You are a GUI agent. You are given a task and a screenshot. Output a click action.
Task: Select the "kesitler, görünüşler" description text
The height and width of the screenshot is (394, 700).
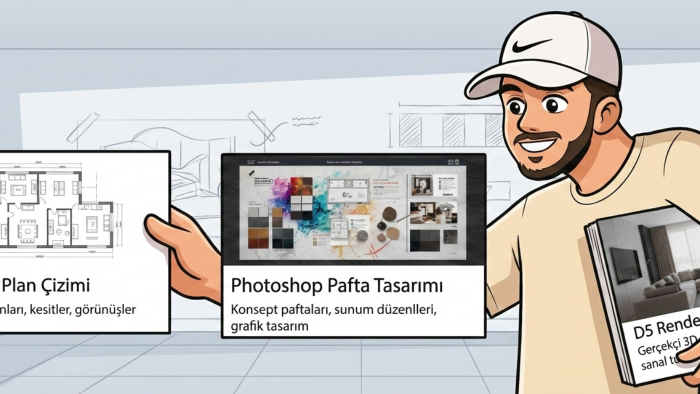tap(83, 309)
